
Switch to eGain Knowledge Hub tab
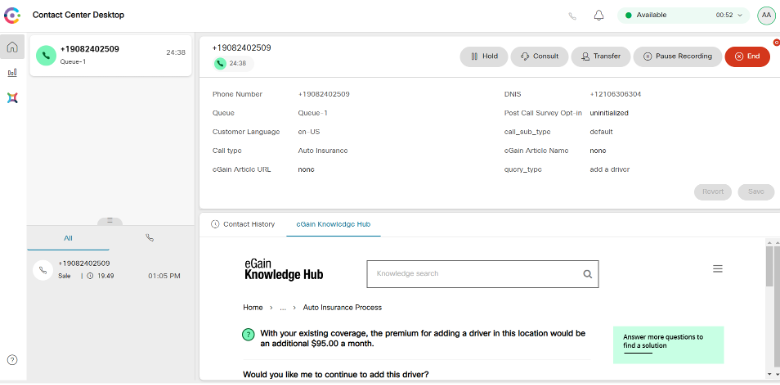pos(333,224)
